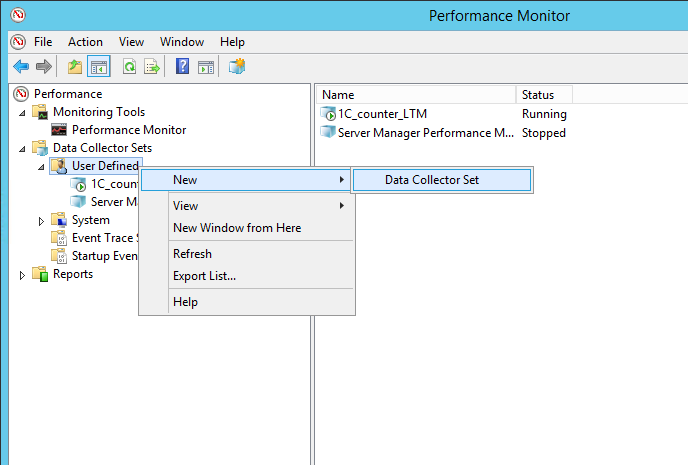Image resolution: width=688 pixels, height=465 pixels.
Task: Collapse the Data Collector Sets node
Action: point(23,148)
